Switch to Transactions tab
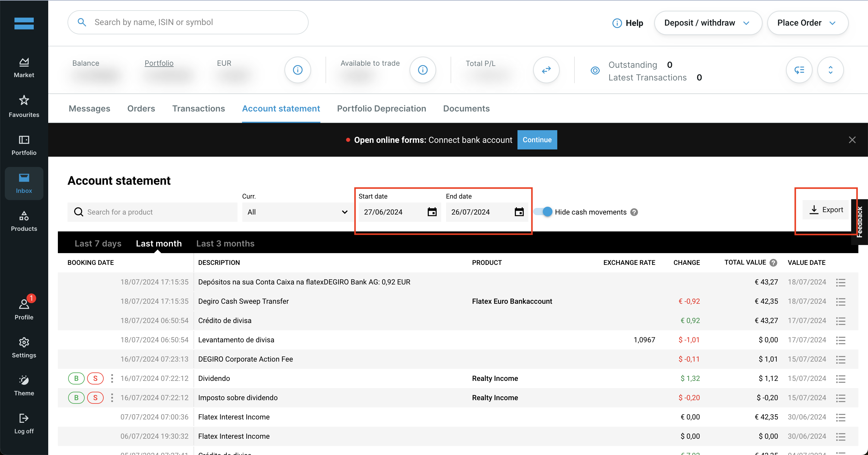 coord(199,108)
